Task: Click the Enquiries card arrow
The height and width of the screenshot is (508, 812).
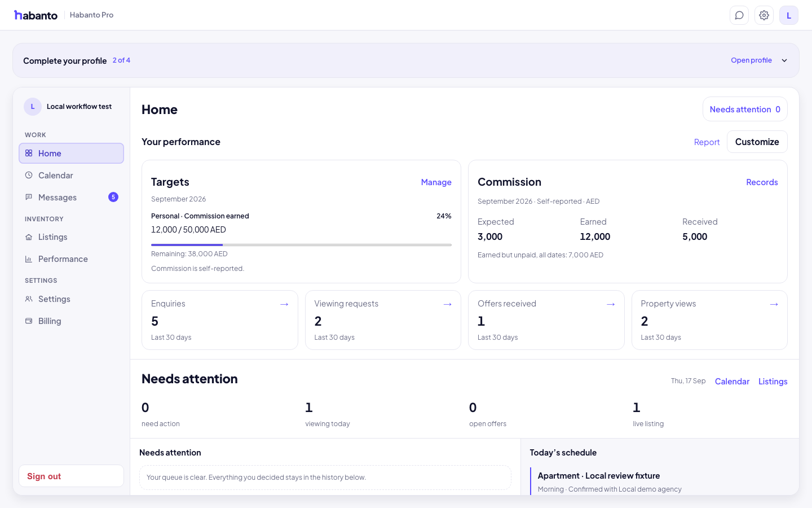Action: (x=284, y=304)
